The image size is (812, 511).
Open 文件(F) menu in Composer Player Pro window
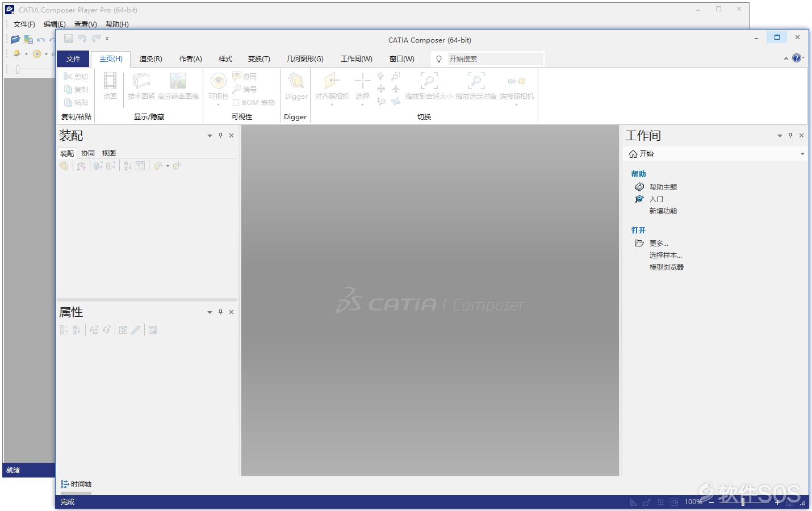click(24, 24)
